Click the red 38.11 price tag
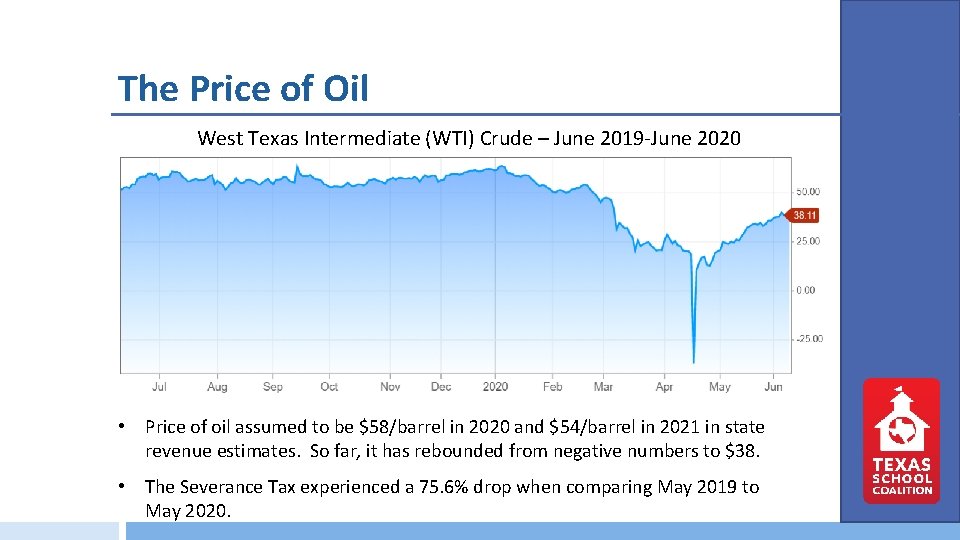Image resolution: width=960 pixels, height=540 pixels. coord(804,215)
